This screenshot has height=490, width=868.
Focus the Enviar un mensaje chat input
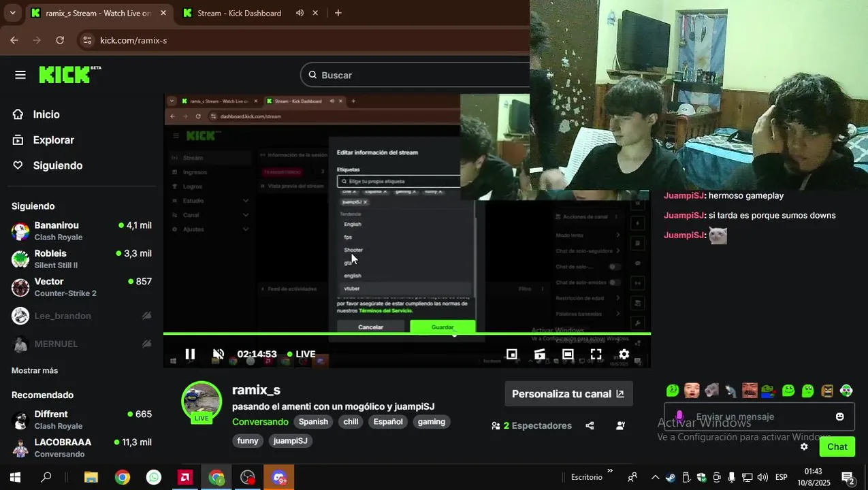(x=759, y=416)
